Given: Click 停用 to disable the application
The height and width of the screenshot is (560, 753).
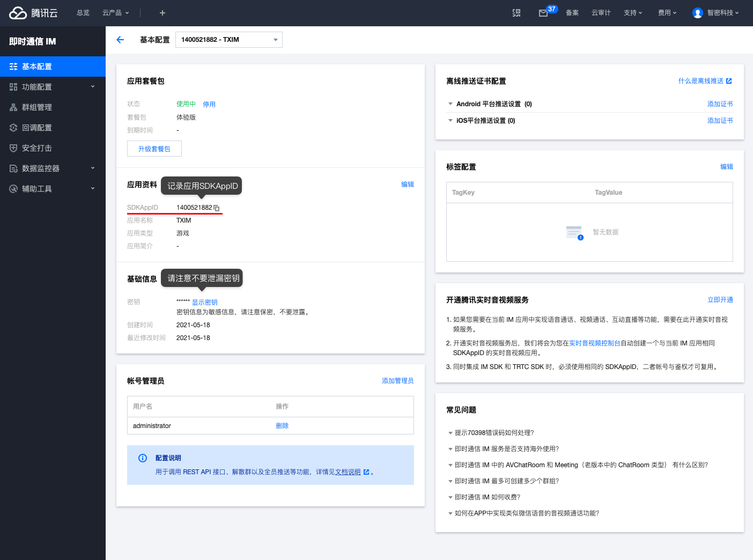Looking at the screenshot, I should pyautogui.click(x=209, y=104).
